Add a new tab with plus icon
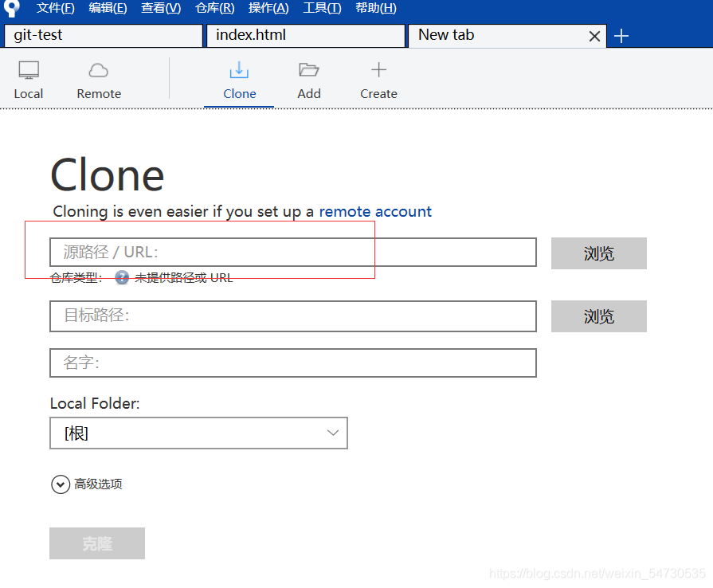Viewport: 713px width, 588px height. (x=621, y=36)
